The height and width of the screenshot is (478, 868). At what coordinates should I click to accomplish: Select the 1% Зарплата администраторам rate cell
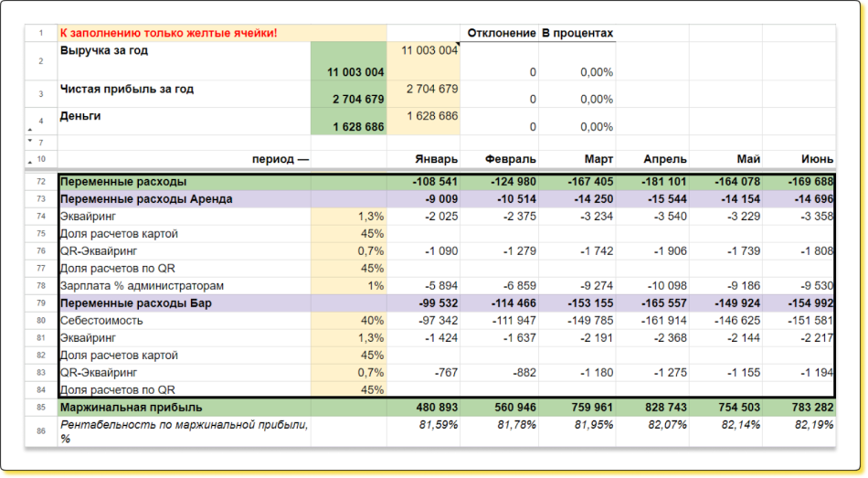(x=348, y=285)
